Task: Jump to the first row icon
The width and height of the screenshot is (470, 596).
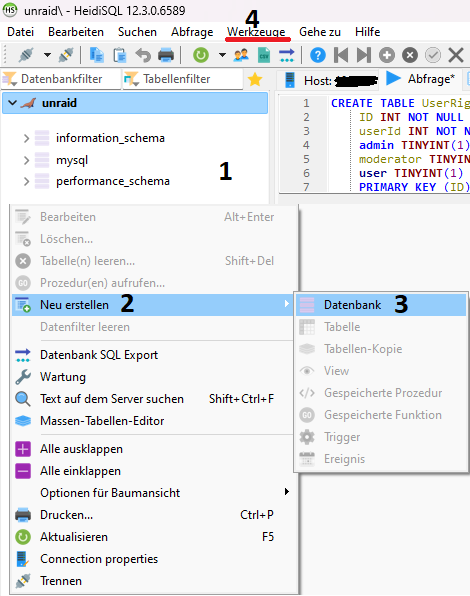Action: (341, 55)
